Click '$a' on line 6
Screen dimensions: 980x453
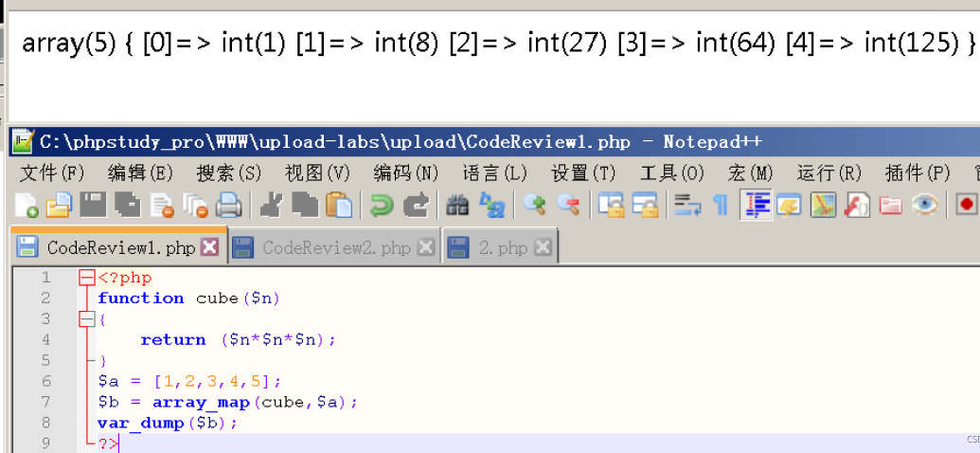tap(108, 382)
